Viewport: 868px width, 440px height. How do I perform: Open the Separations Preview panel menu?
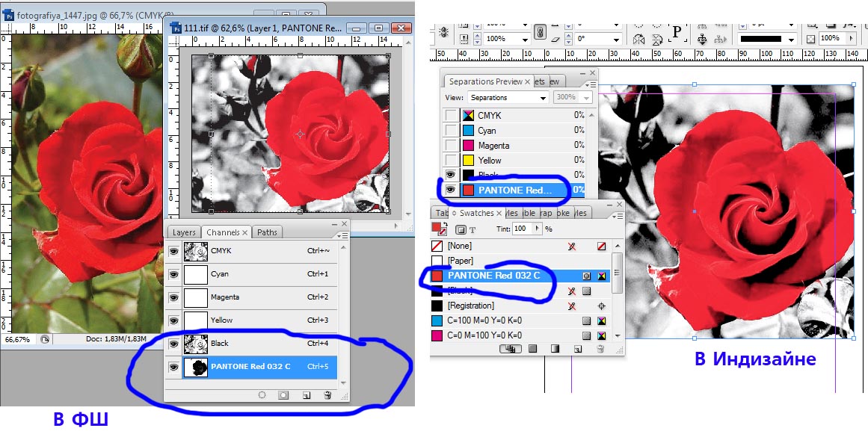click(592, 84)
